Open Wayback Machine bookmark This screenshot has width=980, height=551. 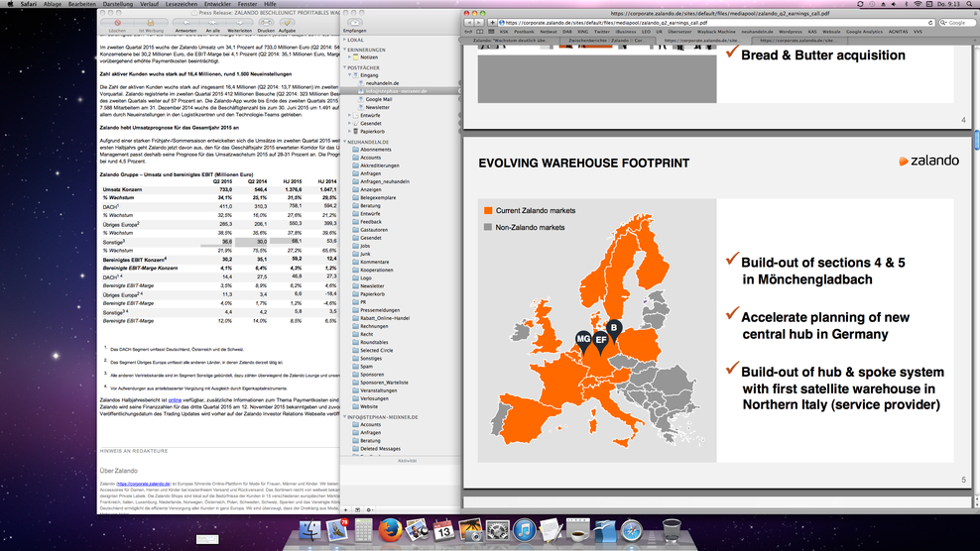(x=716, y=32)
